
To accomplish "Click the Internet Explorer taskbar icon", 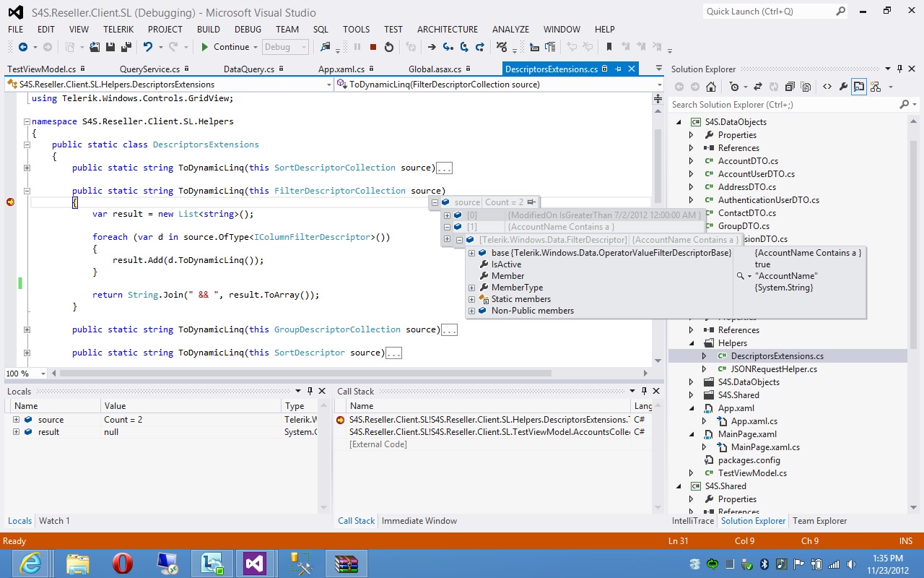I will point(30,564).
